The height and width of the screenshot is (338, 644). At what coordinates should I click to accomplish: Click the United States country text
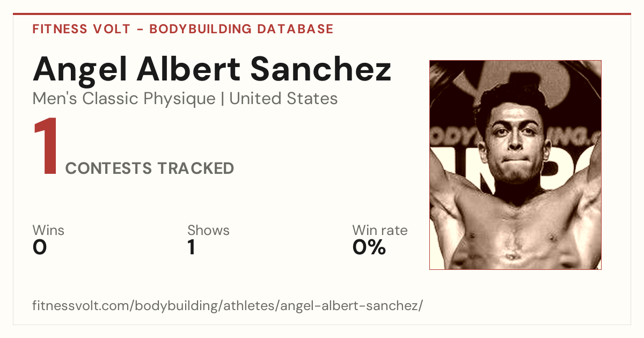(x=283, y=99)
